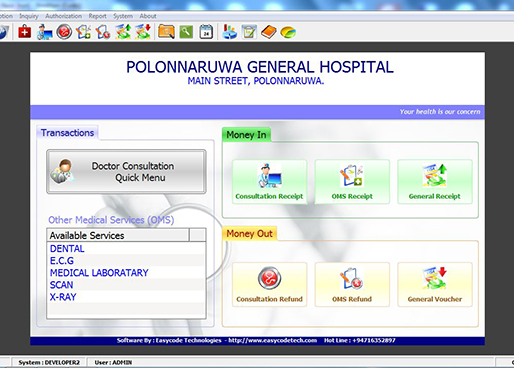Open the Authorization menu
The image size is (514, 368).
pyautogui.click(x=63, y=16)
